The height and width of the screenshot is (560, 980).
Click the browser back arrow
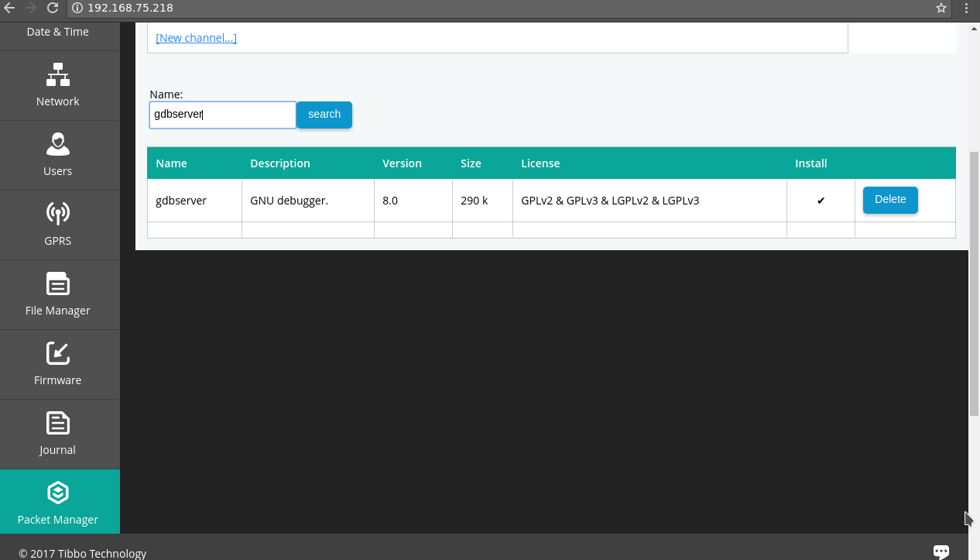10,9
